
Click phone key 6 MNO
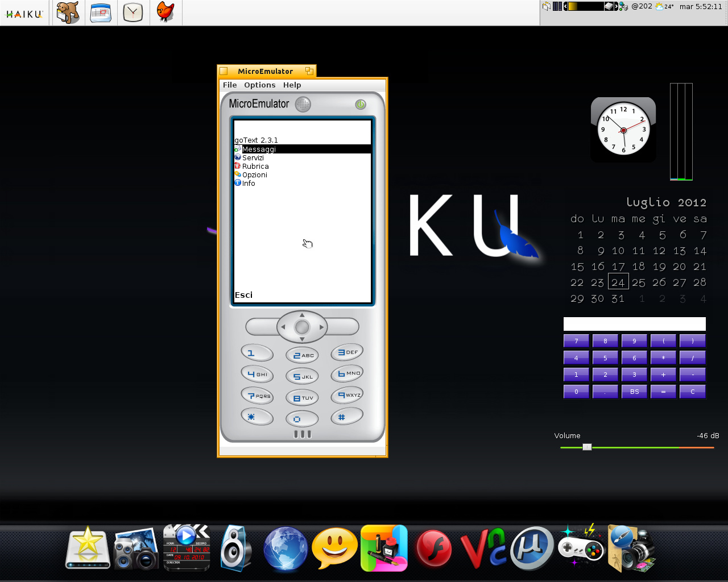click(347, 373)
